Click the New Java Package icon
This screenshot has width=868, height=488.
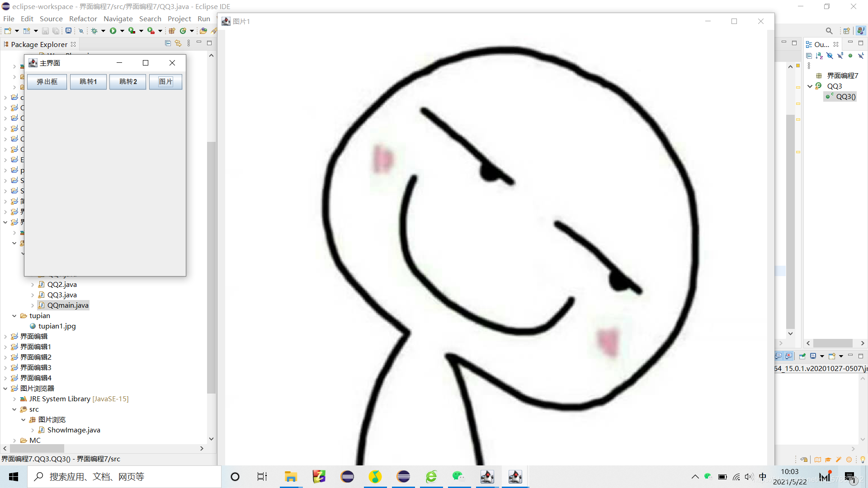pos(172,31)
